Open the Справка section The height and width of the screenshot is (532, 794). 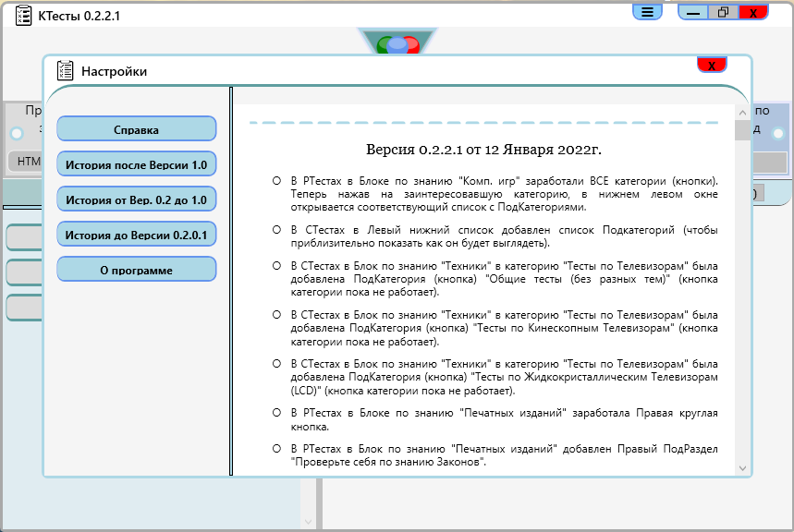pyautogui.click(x=136, y=128)
